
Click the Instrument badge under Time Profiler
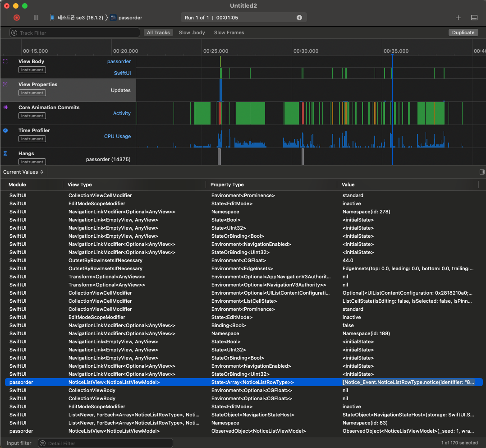32,139
